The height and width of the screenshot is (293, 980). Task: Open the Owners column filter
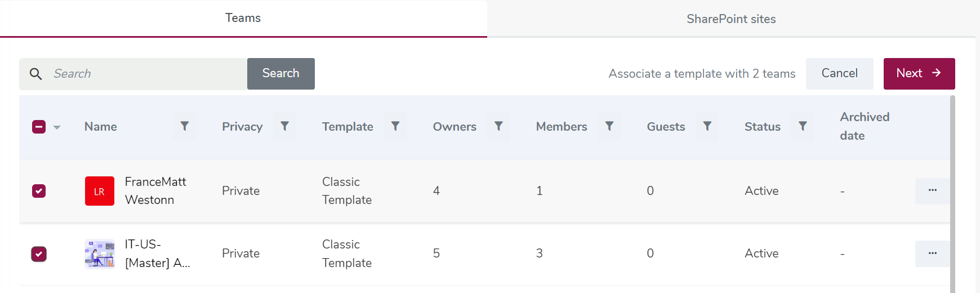tap(498, 126)
